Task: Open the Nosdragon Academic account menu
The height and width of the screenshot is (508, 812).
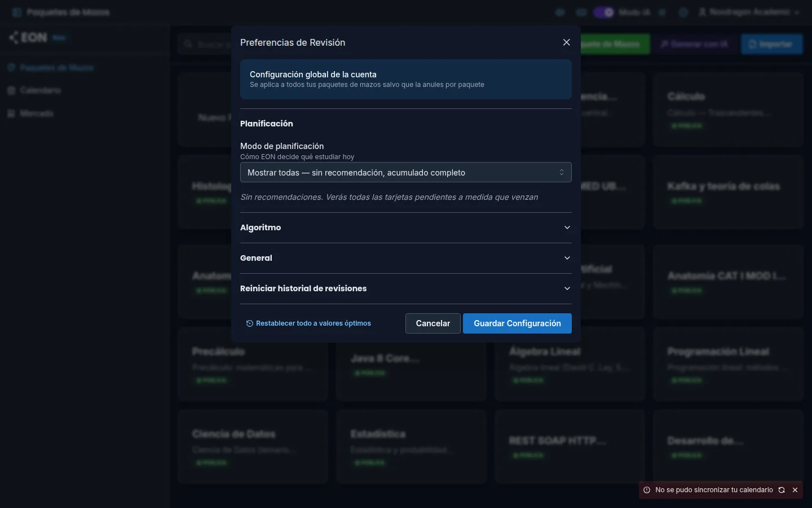Action: (749, 12)
